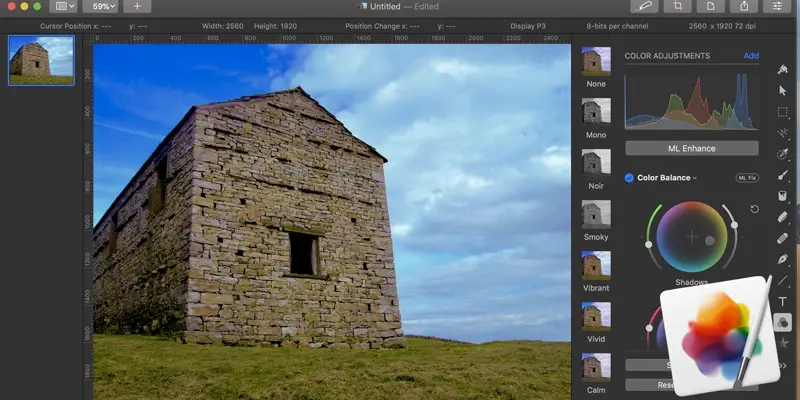Select the barn layer thumbnail
Viewport: 800px width, 400px height.
(41, 61)
